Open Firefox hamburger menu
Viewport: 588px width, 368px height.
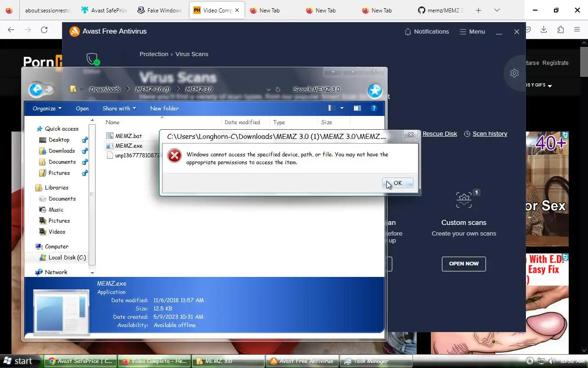click(x=577, y=30)
